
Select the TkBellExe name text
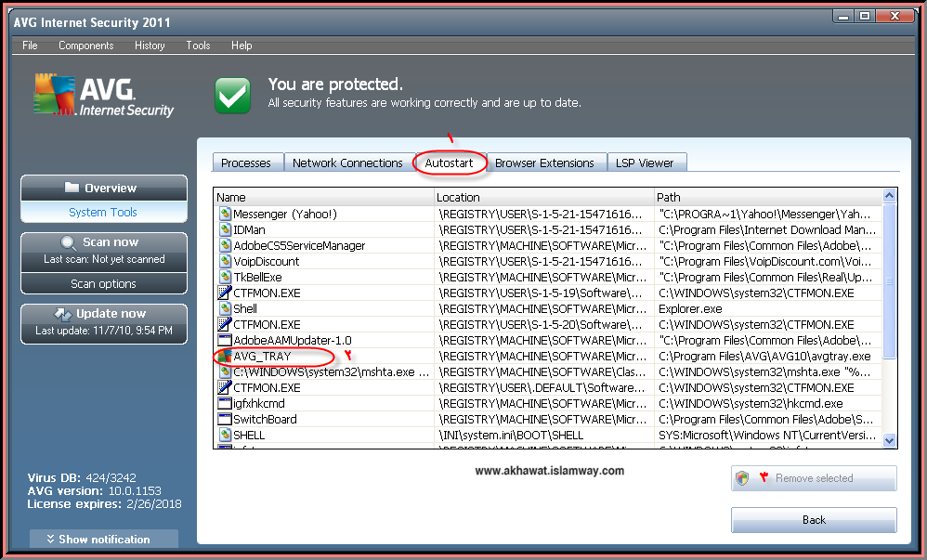coord(257,277)
